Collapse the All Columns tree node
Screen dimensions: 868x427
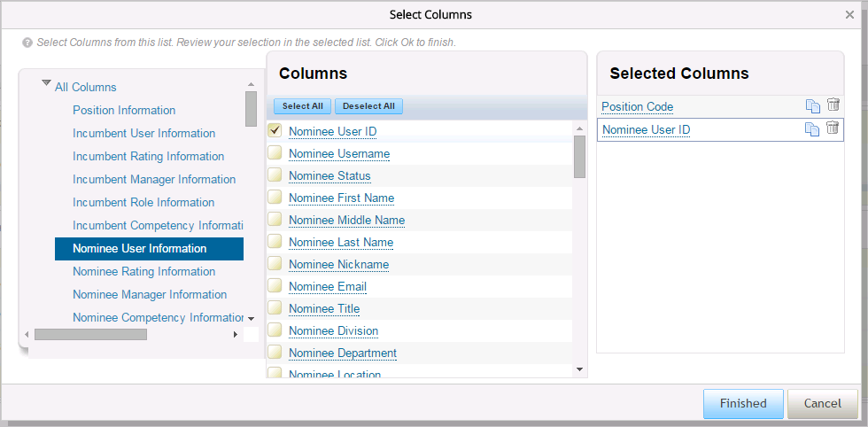tap(46, 83)
